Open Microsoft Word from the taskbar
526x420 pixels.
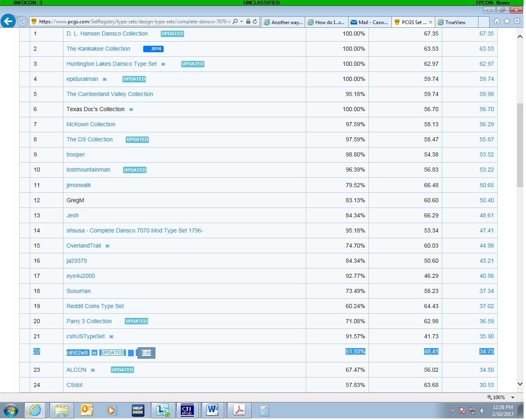click(213, 410)
